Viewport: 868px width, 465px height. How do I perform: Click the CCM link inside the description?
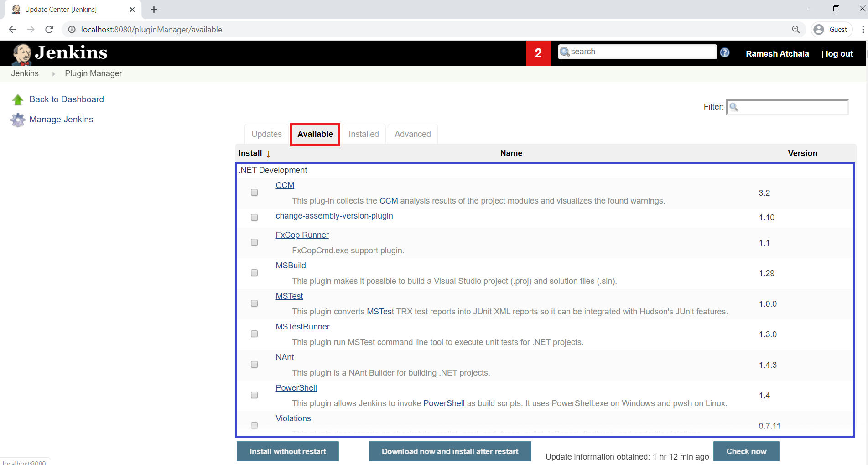coord(389,201)
